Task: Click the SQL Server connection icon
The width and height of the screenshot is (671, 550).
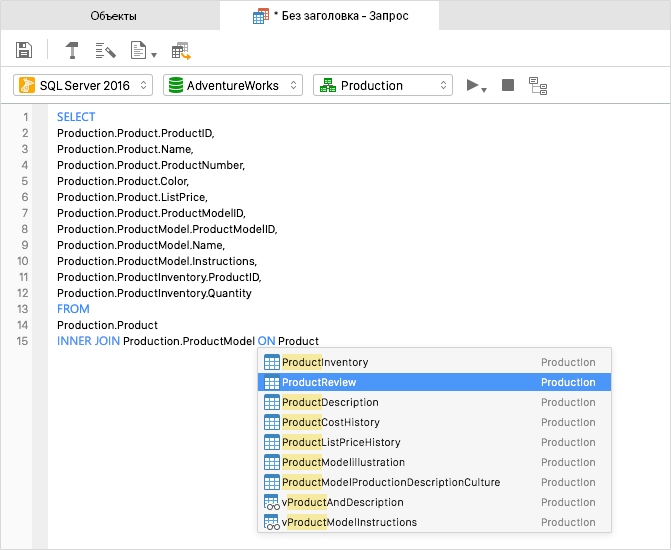Action: click(x=27, y=85)
